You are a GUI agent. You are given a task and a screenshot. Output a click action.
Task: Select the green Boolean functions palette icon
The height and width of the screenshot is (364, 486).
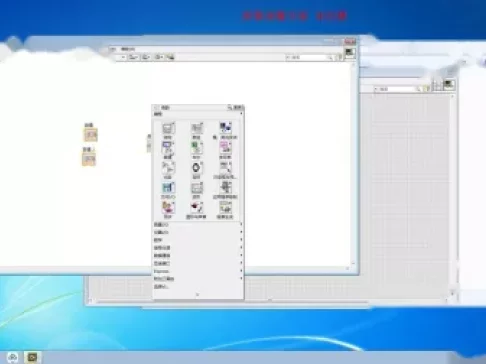coord(197,148)
